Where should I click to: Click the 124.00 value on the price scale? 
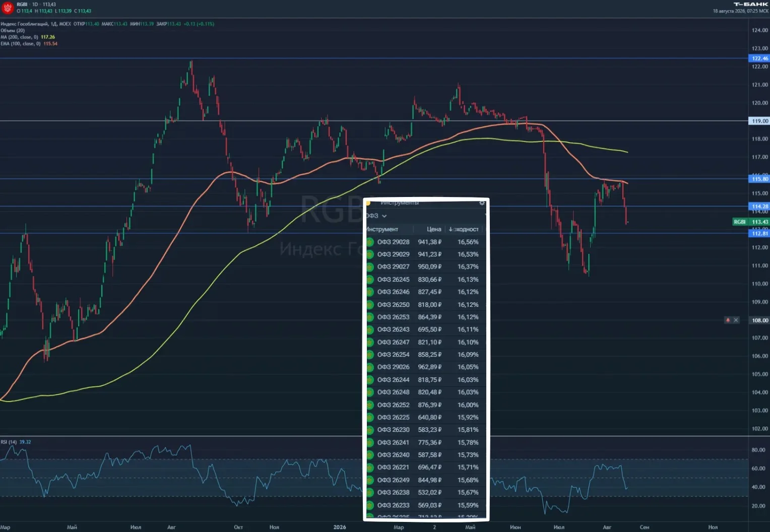tap(760, 30)
